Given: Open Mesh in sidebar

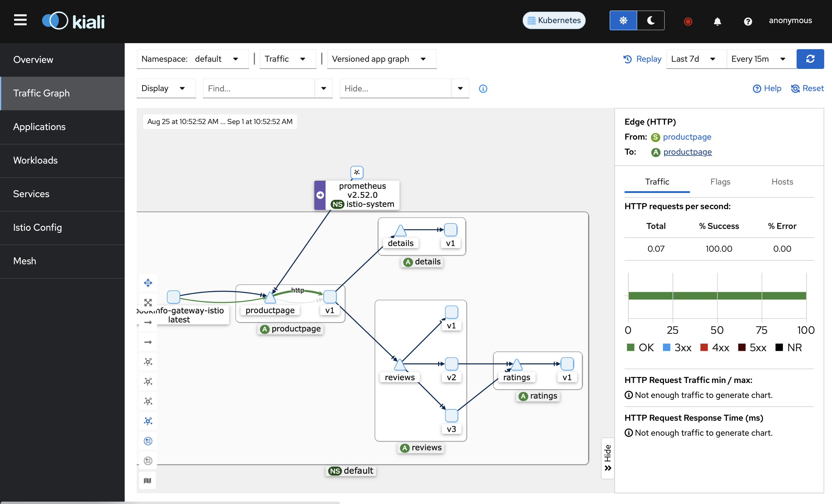Looking at the screenshot, I should (62, 261).
